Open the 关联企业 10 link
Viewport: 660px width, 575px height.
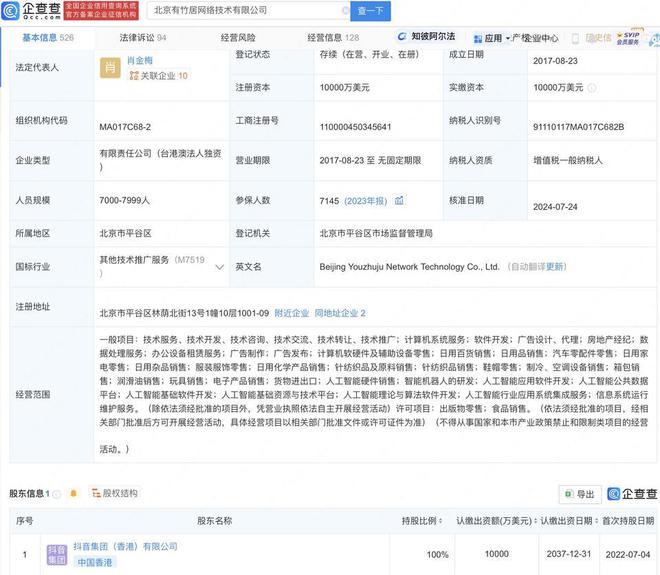pos(159,76)
